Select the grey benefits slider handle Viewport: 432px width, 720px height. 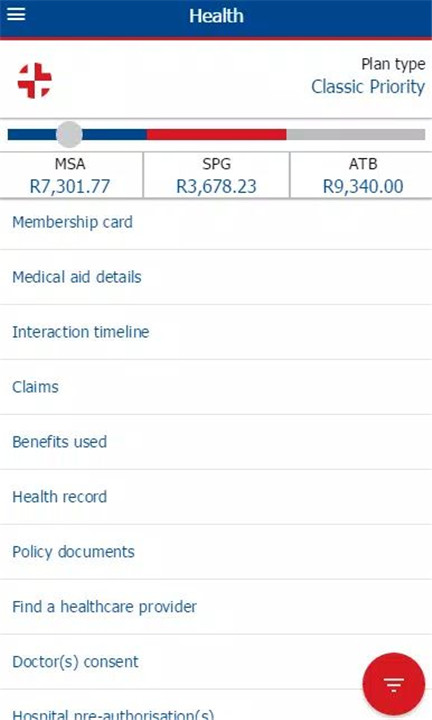click(x=69, y=134)
